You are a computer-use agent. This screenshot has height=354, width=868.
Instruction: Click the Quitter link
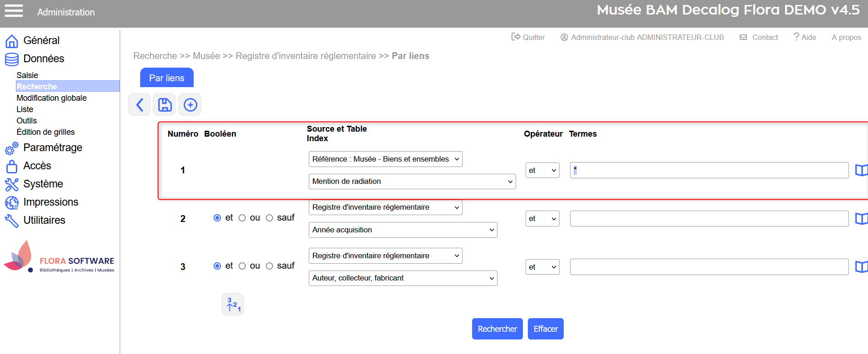click(528, 37)
